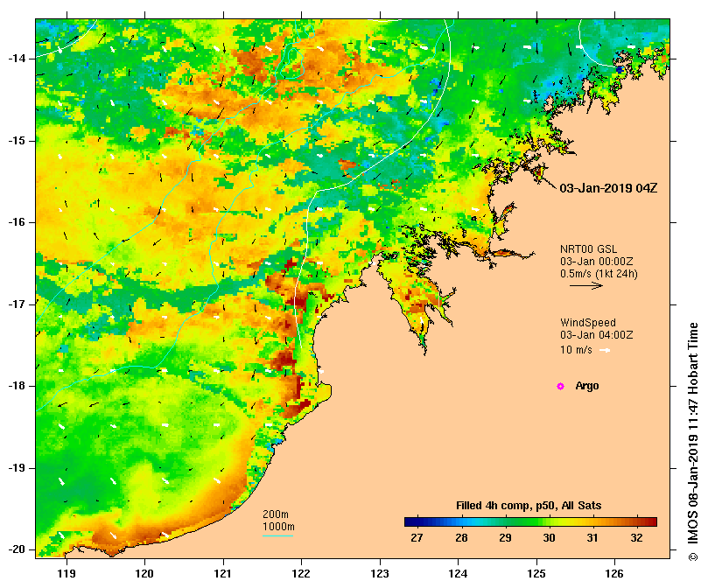Screen dimensions: 708x588
Task: Click the latitude label -17
Action: tap(16, 304)
